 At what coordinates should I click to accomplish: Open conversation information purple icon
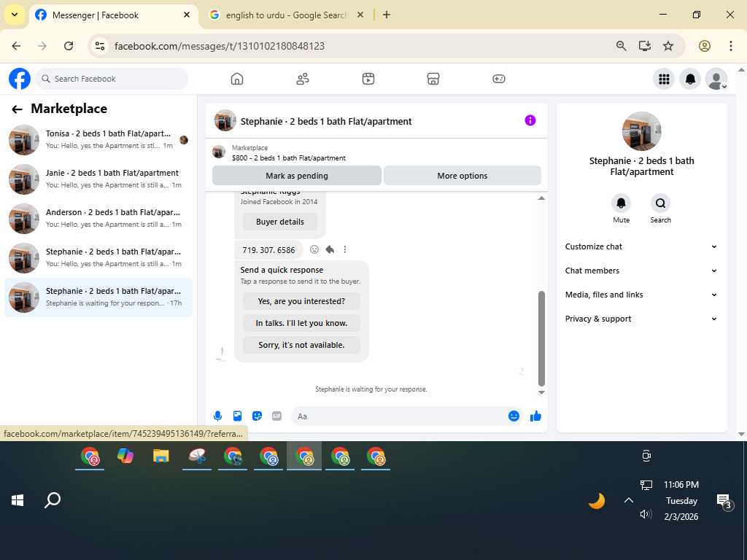[530, 120]
